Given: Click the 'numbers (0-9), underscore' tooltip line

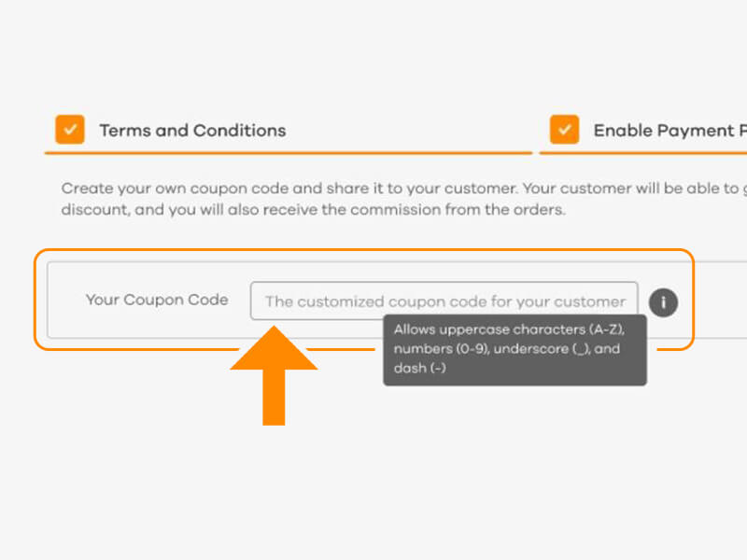Looking at the screenshot, I should coord(507,348).
